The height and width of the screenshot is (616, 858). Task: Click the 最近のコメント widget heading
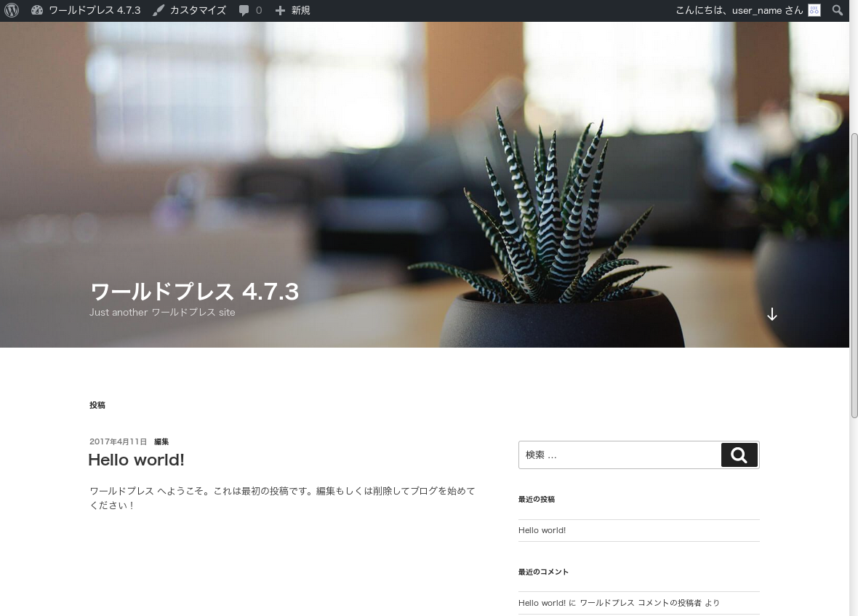tap(543, 572)
